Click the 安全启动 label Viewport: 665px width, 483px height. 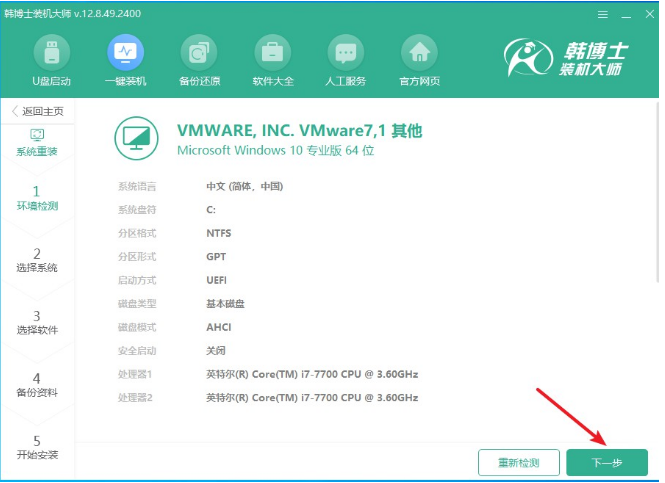(x=137, y=351)
